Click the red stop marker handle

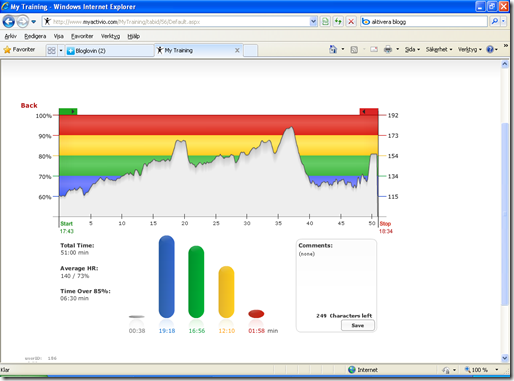click(369, 112)
